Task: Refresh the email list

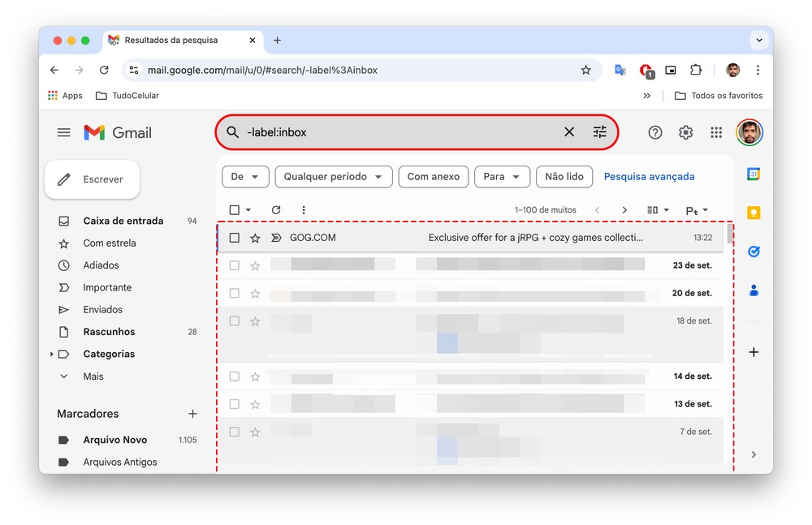Action: click(x=276, y=210)
